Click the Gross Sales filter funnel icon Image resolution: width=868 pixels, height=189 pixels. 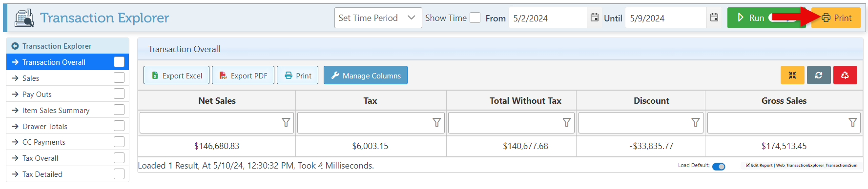click(x=853, y=123)
